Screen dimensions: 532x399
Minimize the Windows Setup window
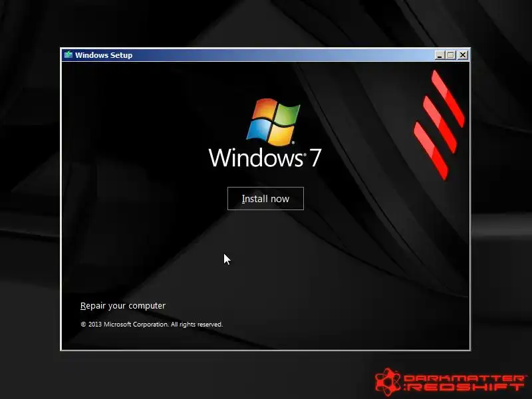tap(440, 55)
